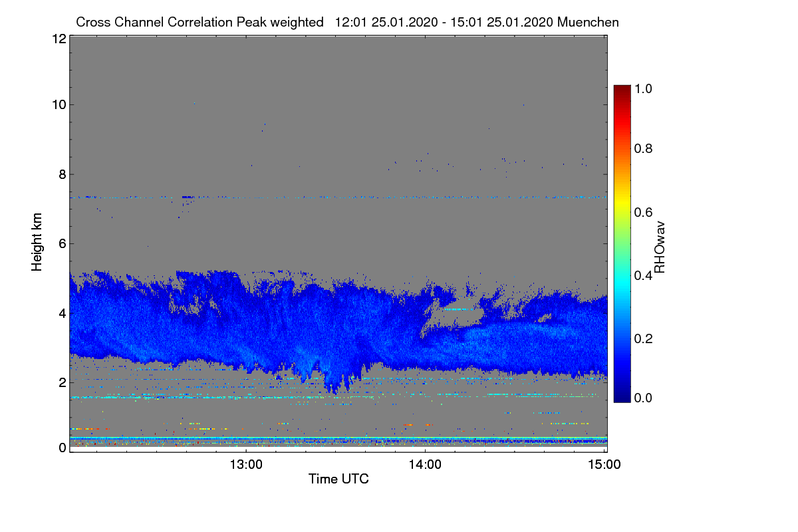Click the '10' height axis tick label
The width and height of the screenshot is (798, 532).
58,104
